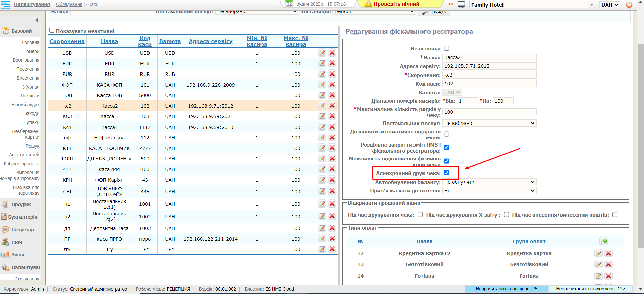Click the Налаштування breadcrumb link

point(32,4)
